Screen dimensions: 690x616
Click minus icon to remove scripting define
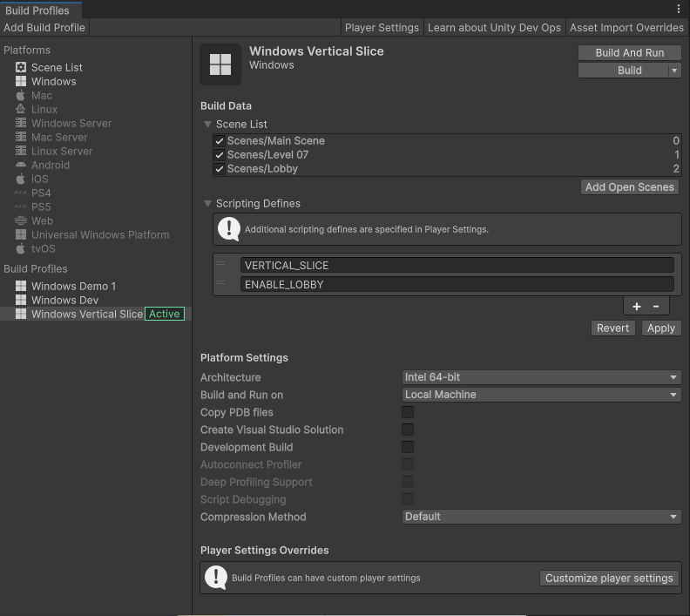[656, 306]
